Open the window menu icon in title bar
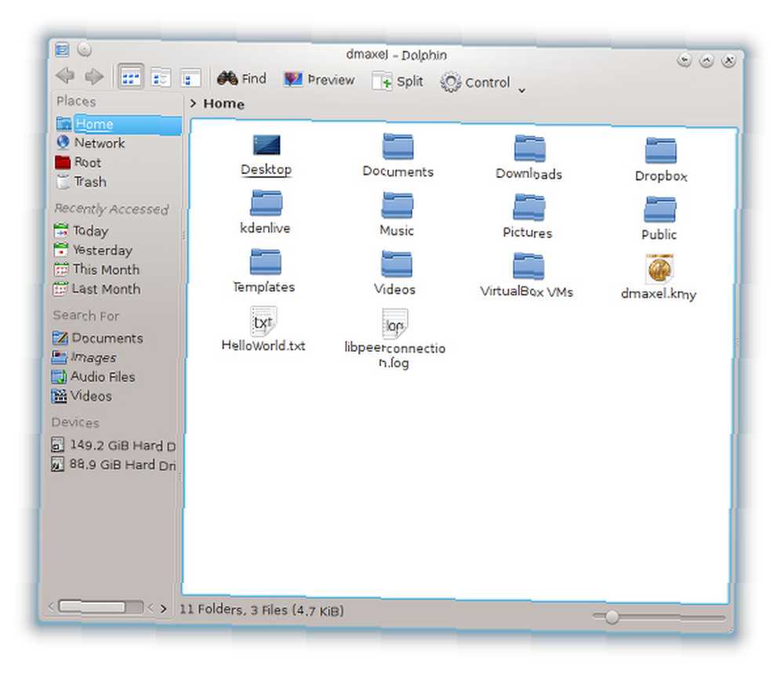 pyautogui.click(x=62, y=49)
